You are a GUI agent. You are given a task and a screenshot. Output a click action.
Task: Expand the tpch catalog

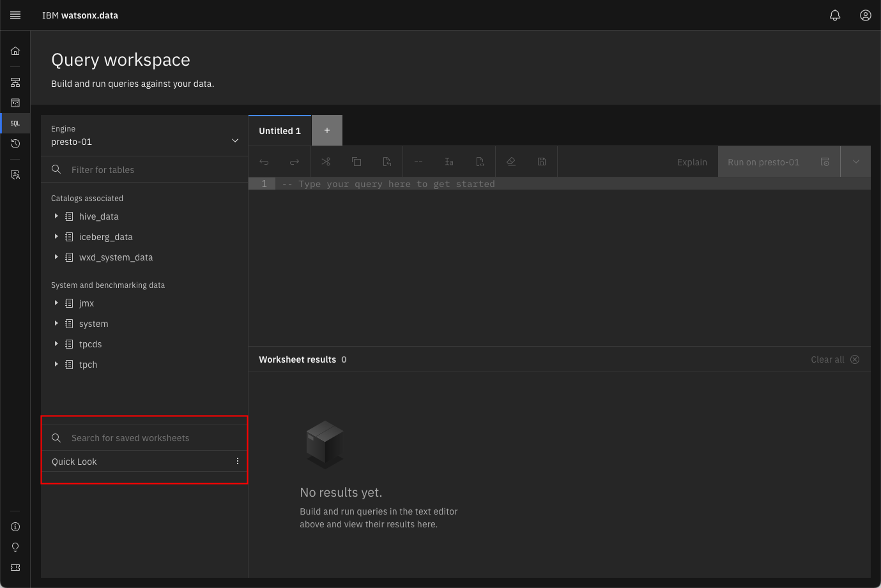point(56,365)
